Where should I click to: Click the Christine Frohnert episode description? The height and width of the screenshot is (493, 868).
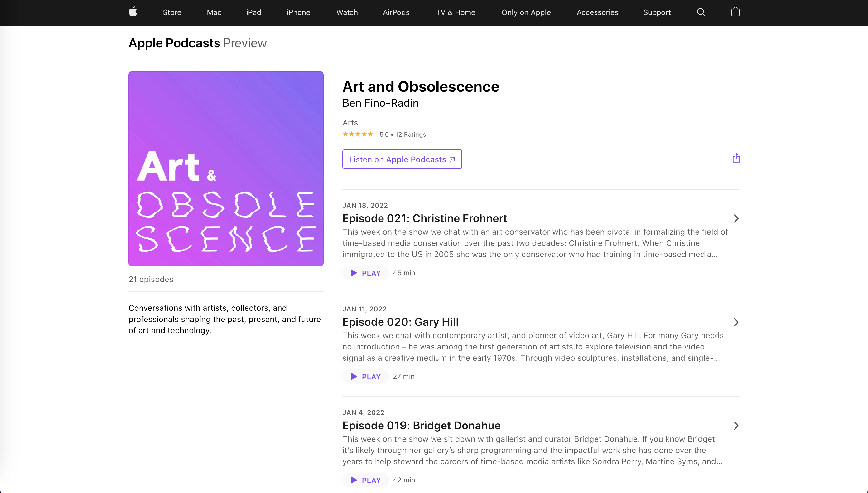[x=535, y=243]
